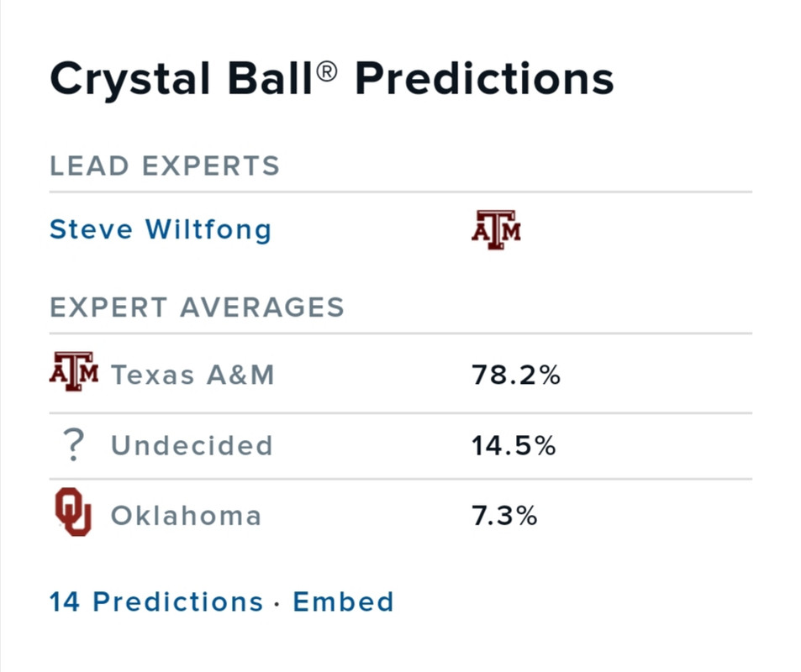Click the 7.3% prediction value
The image size is (801, 672).
pyautogui.click(x=504, y=515)
